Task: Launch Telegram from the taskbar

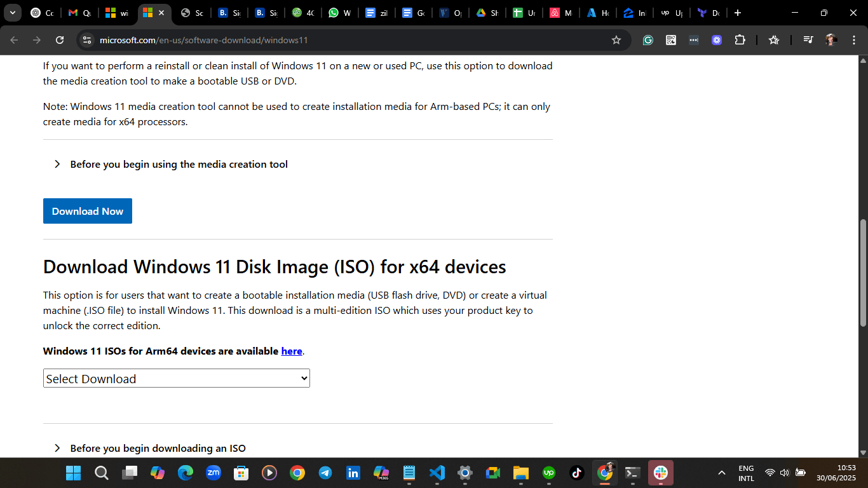Action: [x=325, y=473]
